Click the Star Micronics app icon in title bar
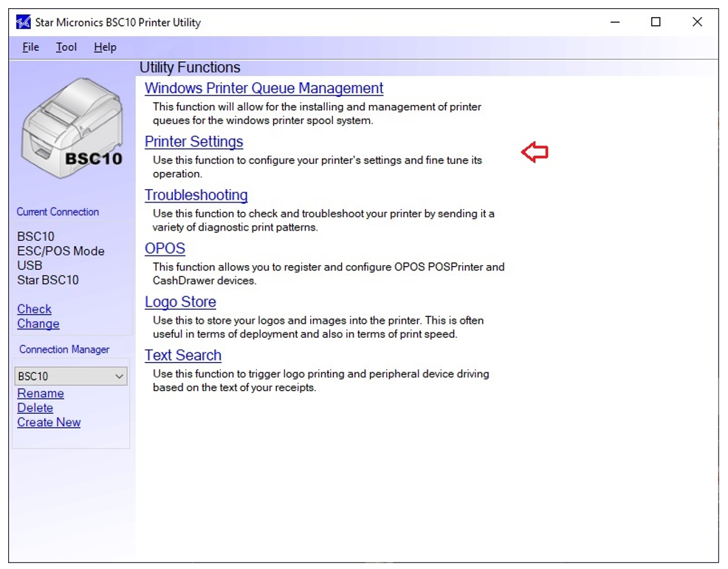The width and height of the screenshot is (728, 569). (23, 22)
